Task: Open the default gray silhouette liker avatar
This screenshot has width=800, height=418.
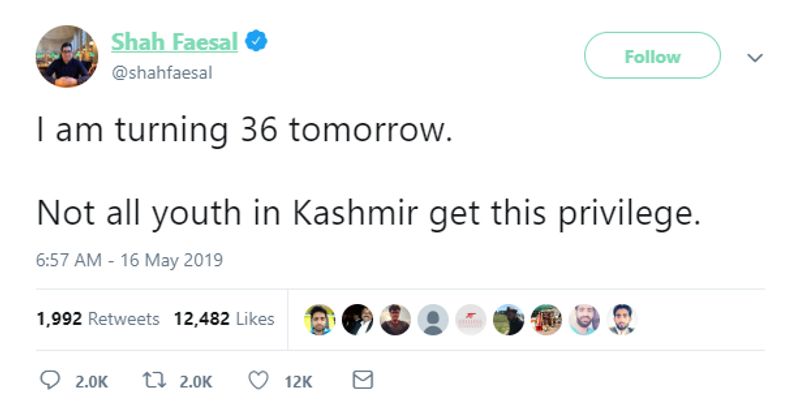Action: click(433, 319)
